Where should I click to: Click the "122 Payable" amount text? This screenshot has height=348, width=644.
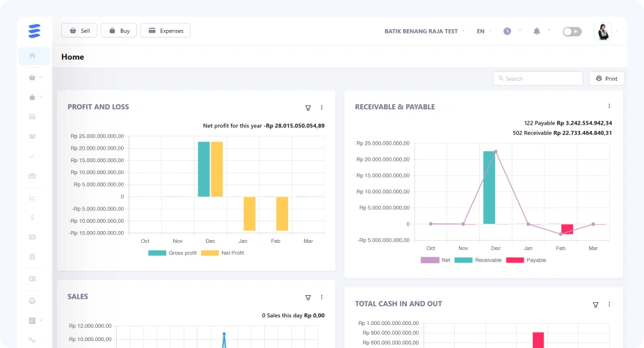tap(568, 123)
